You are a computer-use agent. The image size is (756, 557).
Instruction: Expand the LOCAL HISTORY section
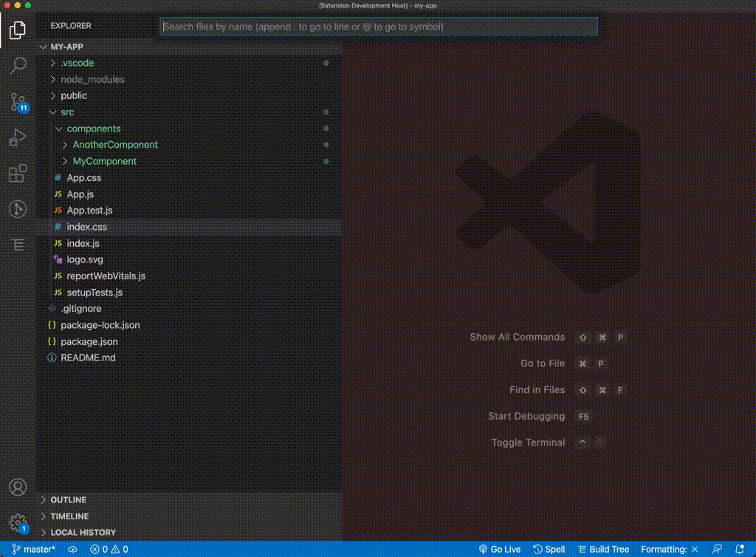click(189, 533)
